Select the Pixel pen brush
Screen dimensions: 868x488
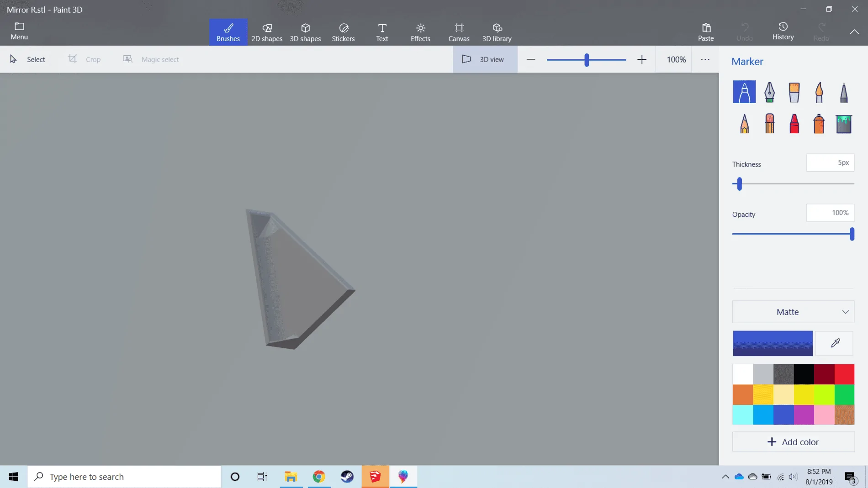click(844, 92)
